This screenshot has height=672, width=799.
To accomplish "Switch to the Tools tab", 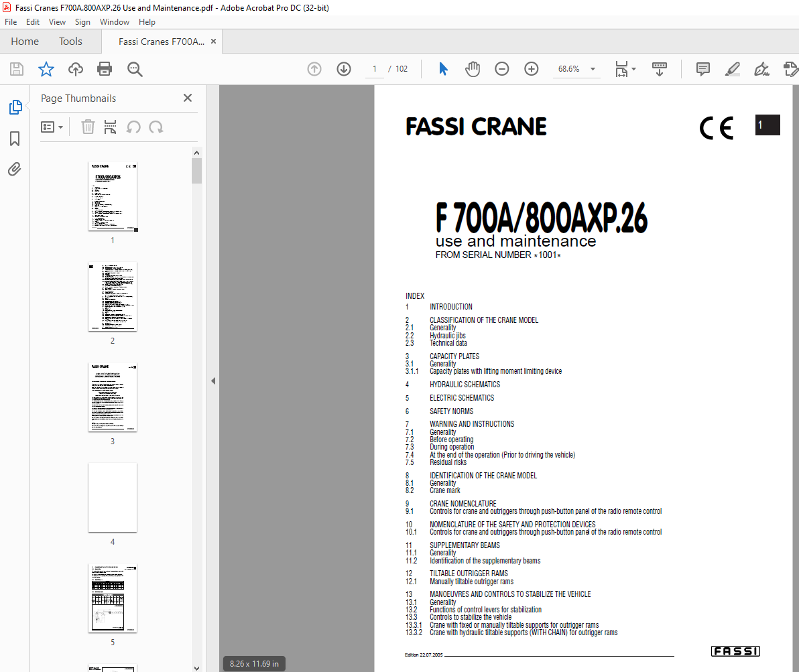I will tap(70, 42).
